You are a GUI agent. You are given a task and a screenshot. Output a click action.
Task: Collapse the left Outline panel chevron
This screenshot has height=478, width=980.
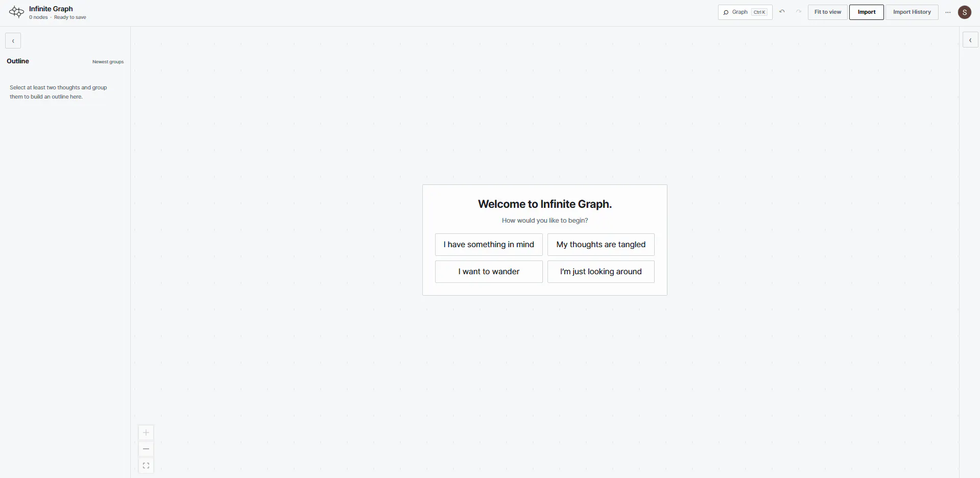13,41
